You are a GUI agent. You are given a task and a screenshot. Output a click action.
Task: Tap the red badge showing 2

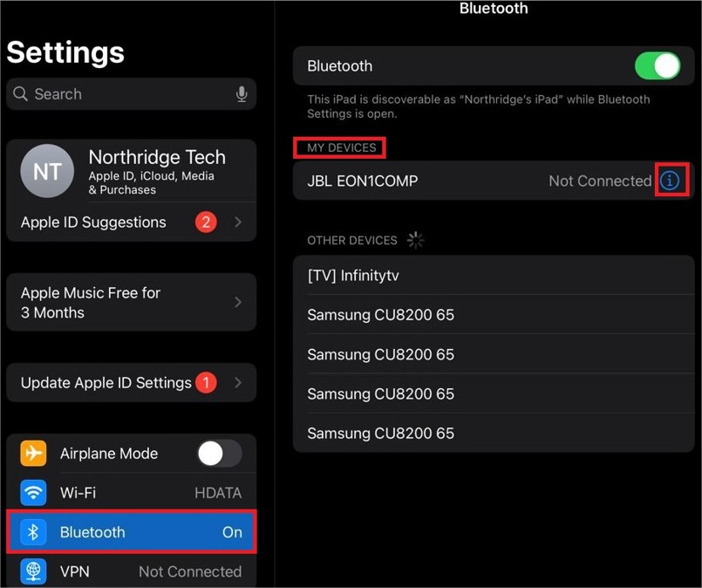point(206,222)
